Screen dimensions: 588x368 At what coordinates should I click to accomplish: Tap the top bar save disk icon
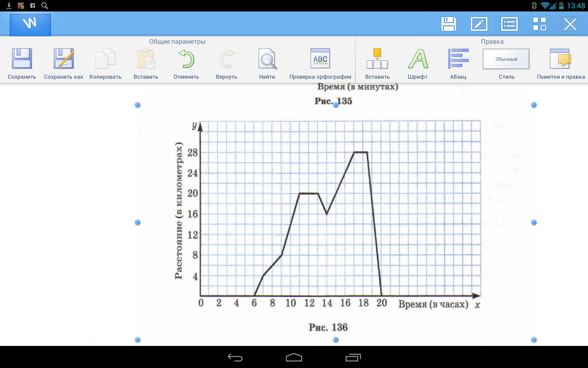pos(449,24)
